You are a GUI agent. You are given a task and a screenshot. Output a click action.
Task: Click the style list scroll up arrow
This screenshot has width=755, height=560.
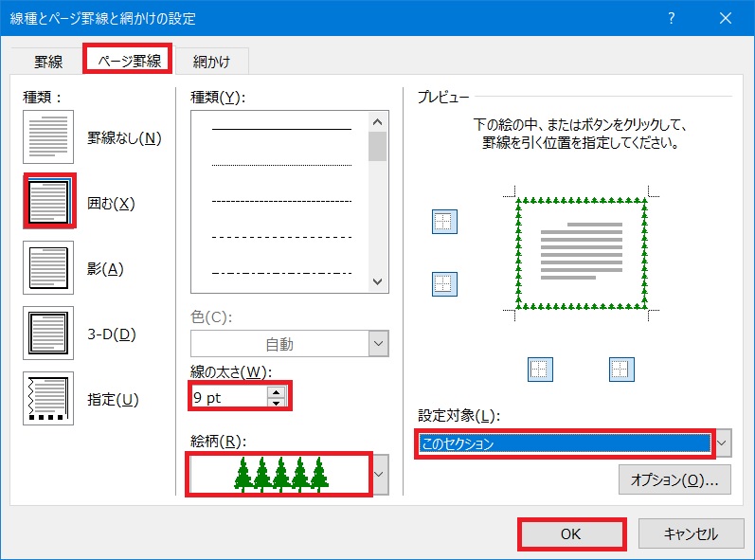[377, 122]
